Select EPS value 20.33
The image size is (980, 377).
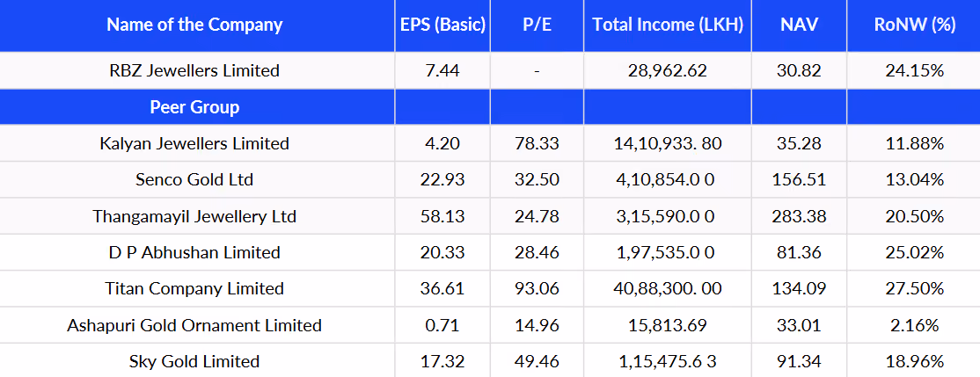point(442,253)
